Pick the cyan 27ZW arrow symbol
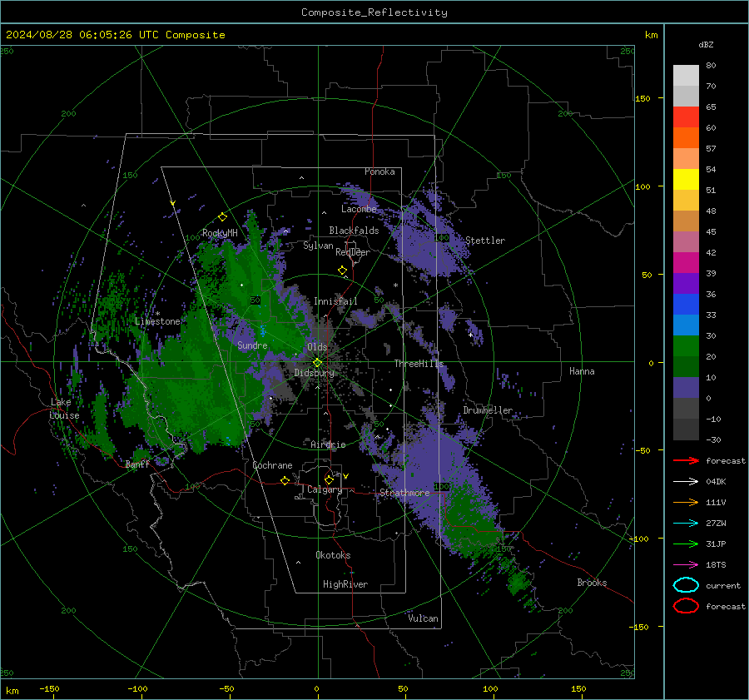Viewport: 749px width, 700px height. pos(686,524)
